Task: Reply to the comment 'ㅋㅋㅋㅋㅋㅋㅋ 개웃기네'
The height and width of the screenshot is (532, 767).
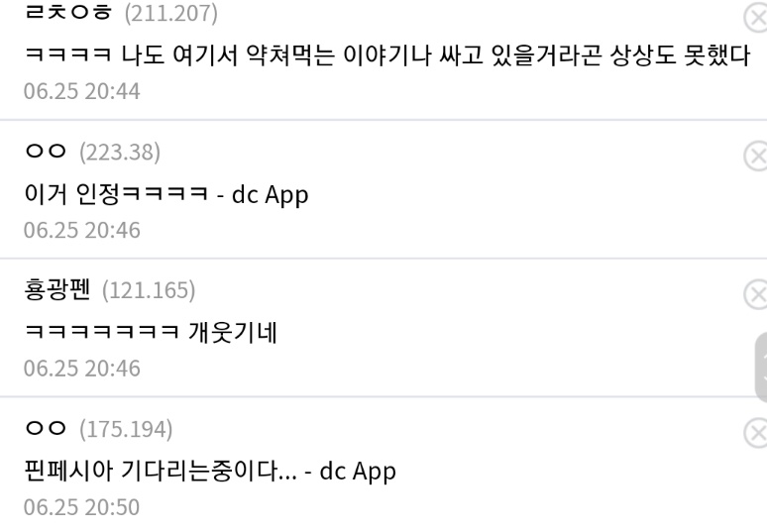Action: click(151, 333)
